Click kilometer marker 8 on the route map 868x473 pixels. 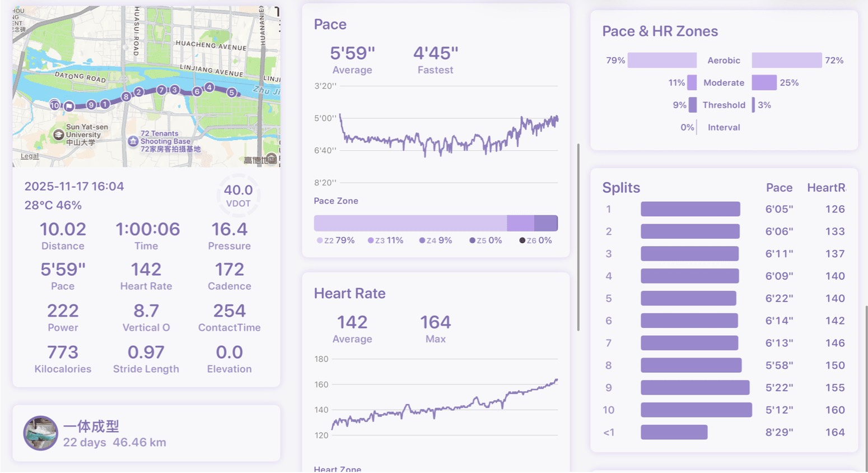tap(127, 96)
